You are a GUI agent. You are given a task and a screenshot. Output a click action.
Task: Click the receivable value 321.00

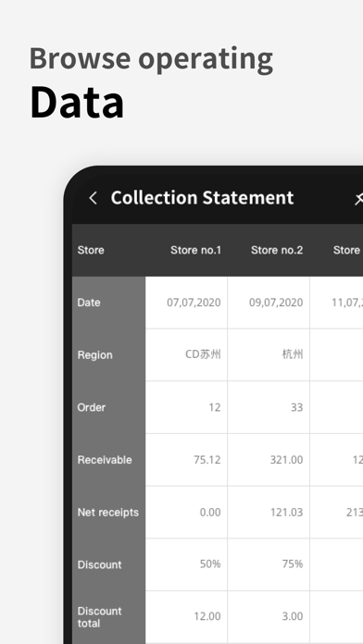click(x=286, y=460)
